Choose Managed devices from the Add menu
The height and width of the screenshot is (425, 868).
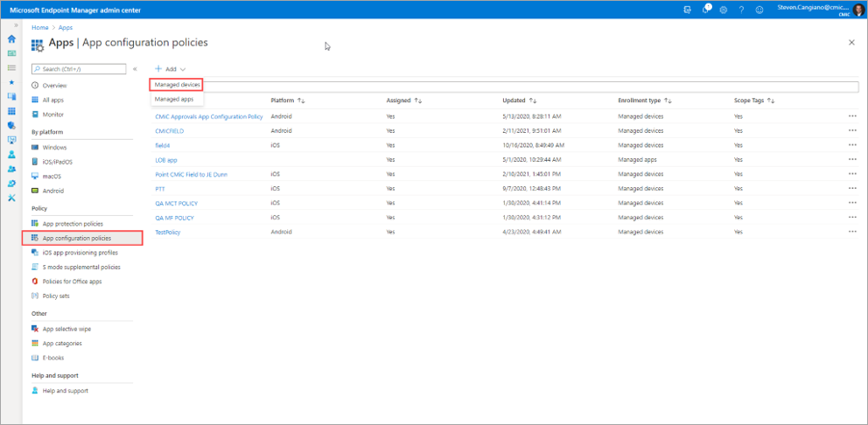177,85
